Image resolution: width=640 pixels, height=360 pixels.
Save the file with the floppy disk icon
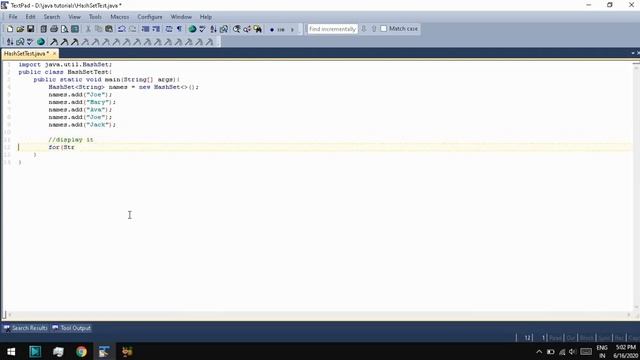(31, 29)
